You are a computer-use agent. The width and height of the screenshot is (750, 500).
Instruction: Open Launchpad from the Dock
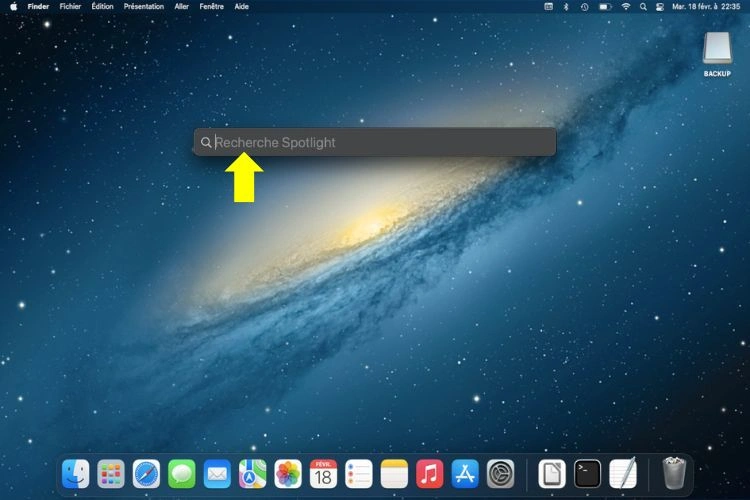click(x=111, y=474)
